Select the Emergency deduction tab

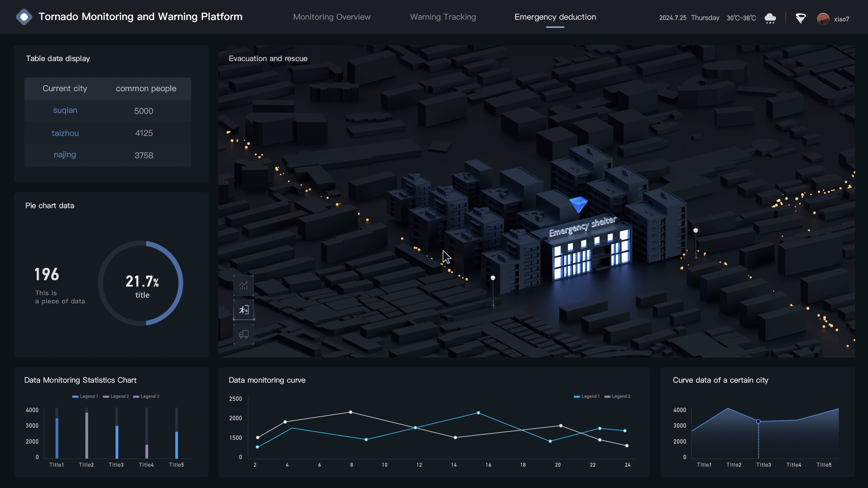555,17
